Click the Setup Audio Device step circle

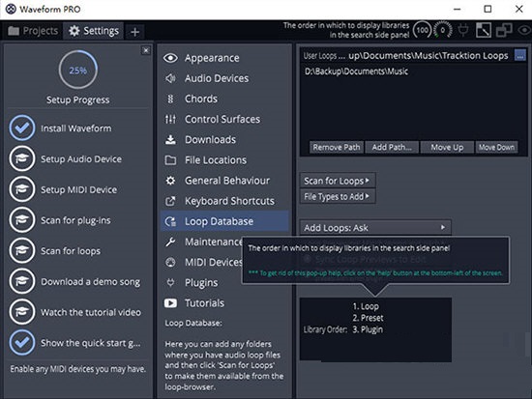click(22, 158)
